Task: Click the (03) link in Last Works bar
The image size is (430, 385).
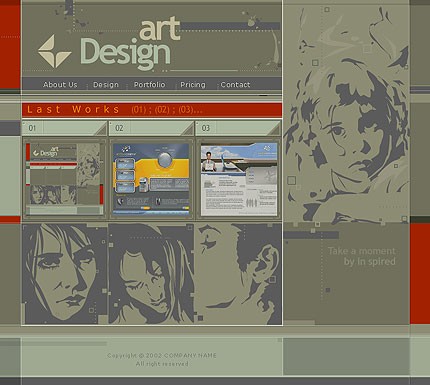Action: (x=186, y=109)
